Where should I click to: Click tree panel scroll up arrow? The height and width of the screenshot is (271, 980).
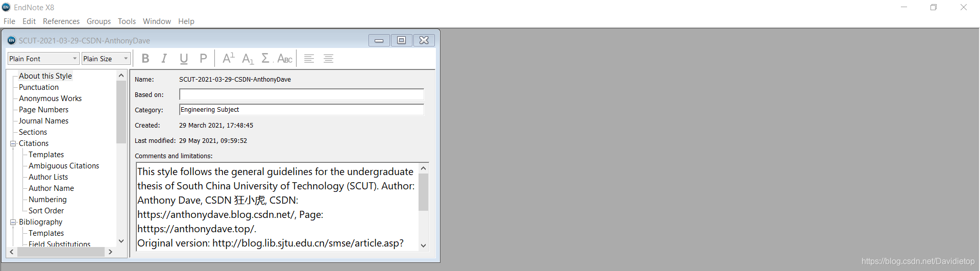[x=121, y=76]
